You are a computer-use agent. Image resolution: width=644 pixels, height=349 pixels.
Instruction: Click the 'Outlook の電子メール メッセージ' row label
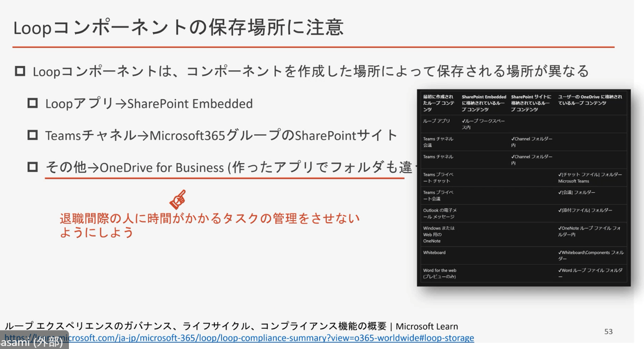pyautogui.click(x=440, y=213)
